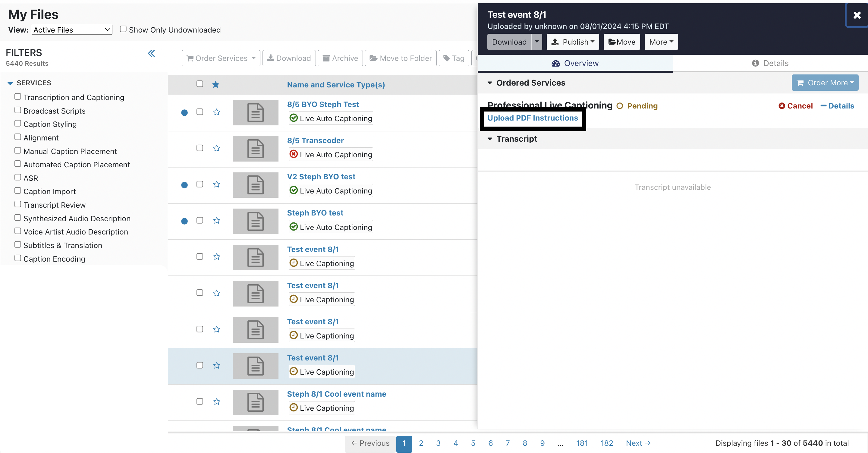The height and width of the screenshot is (453, 868).
Task: Switch to the Details tab
Action: point(770,63)
